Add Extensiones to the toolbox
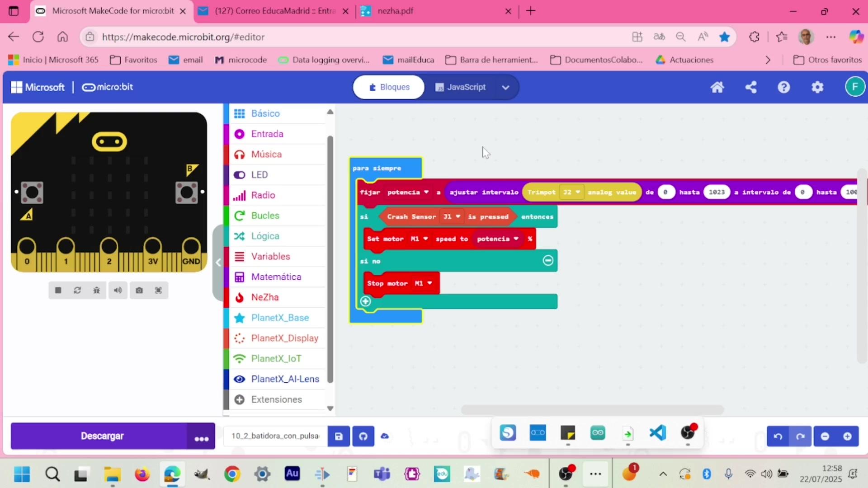This screenshot has width=868, height=488. pos(276,399)
